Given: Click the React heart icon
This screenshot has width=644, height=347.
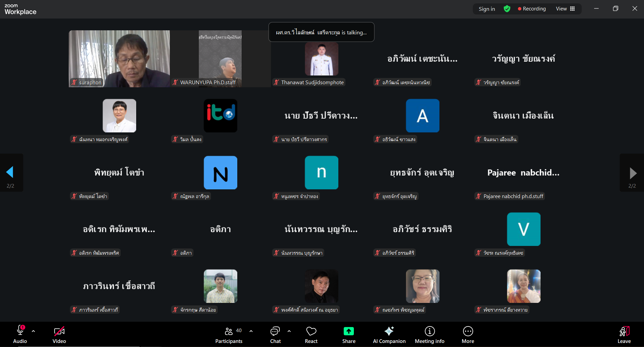Looking at the screenshot, I should pos(311,335).
